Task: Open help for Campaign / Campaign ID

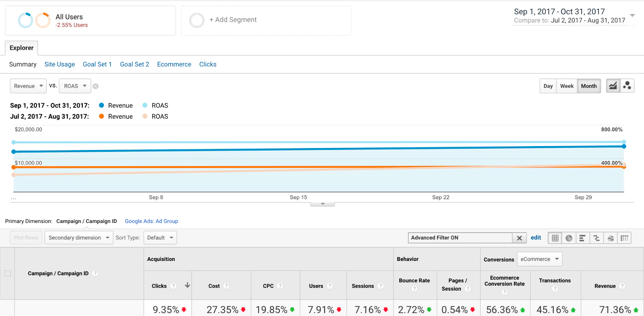Action: [95, 273]
